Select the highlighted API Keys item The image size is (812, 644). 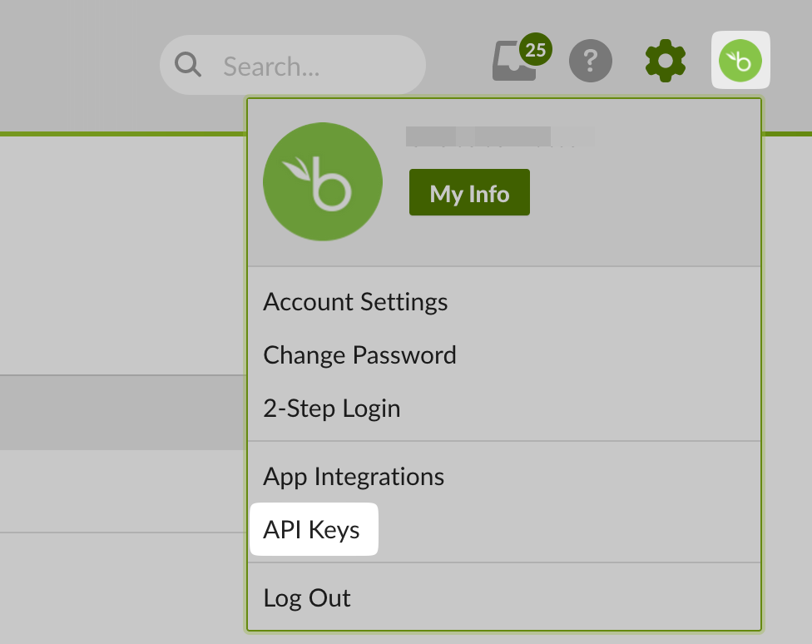pos(314,529)
